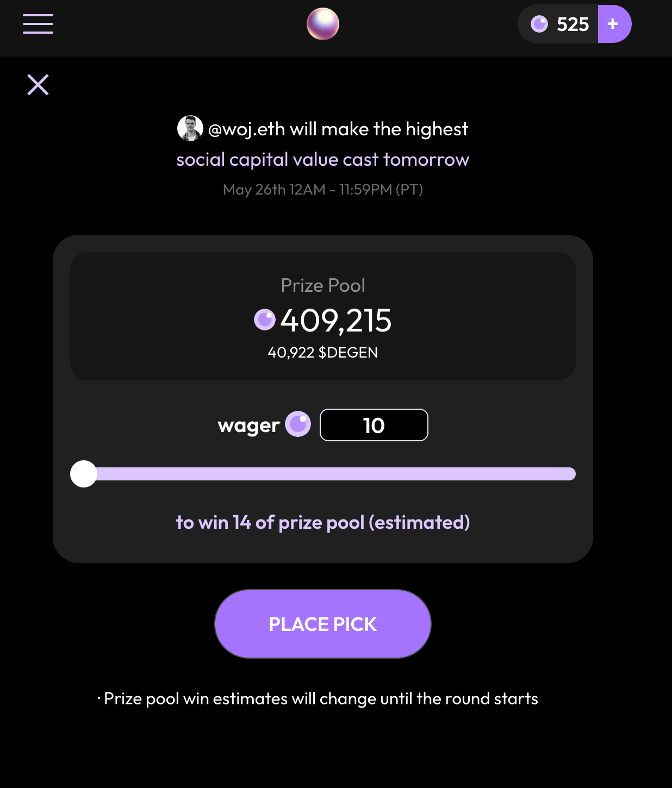Click the 525 balance number
672x788 pixels.
tap(573, 24)
